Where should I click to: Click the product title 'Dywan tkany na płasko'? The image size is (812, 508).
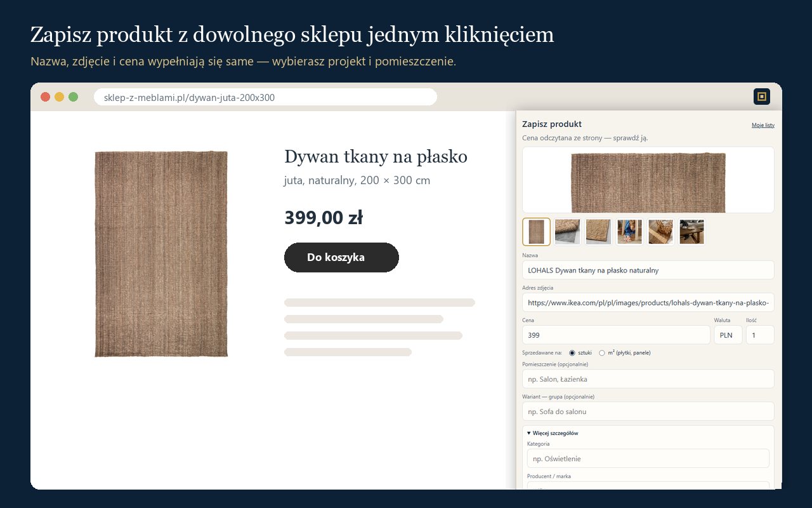click(376, 156)
